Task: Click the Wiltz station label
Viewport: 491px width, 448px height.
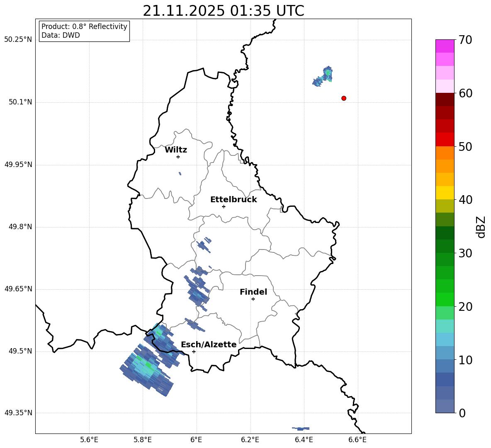Action: click(176, 150)
